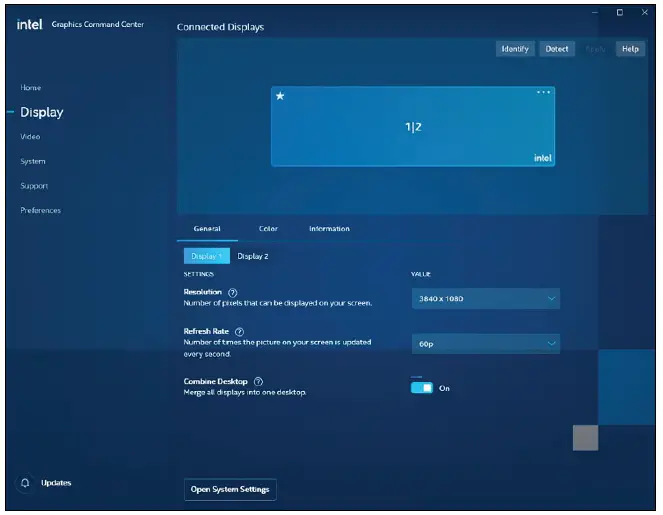Switch to the Color tab

[x=268, y=229]
